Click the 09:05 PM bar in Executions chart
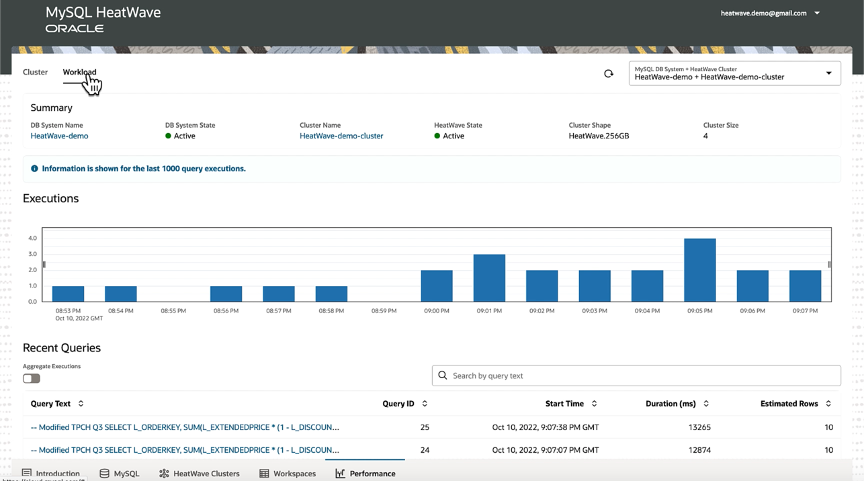This screenshot has height=482, width=864. 700,270
